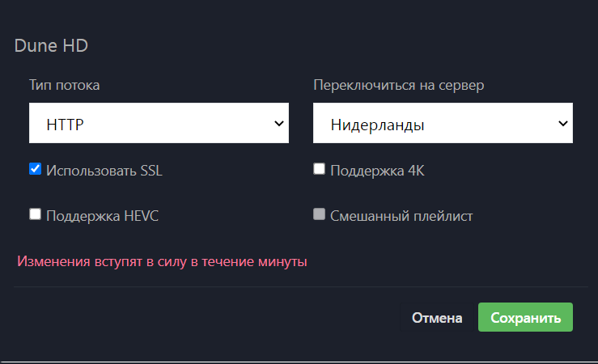Toggle the Смешанный плейлист checkbox
The height and width of the screenshot is (364, 598).
pyautogui.click(x=319, y=214)
